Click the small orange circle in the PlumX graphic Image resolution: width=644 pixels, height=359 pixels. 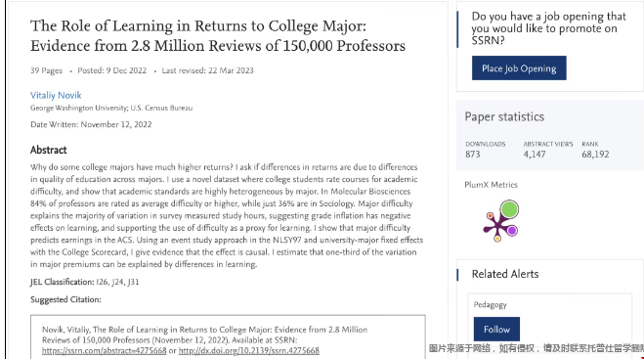point(490,215)
